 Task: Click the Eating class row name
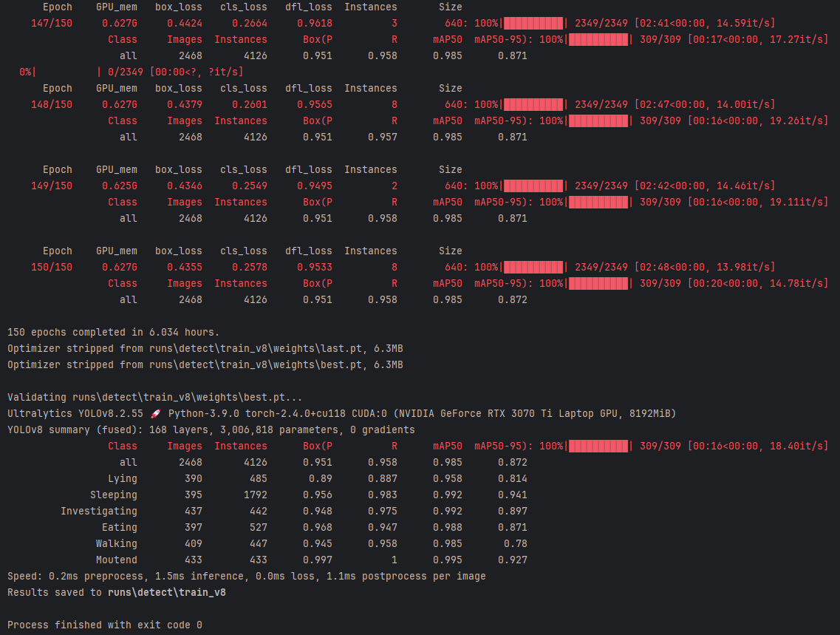click(x=119, y=527)
